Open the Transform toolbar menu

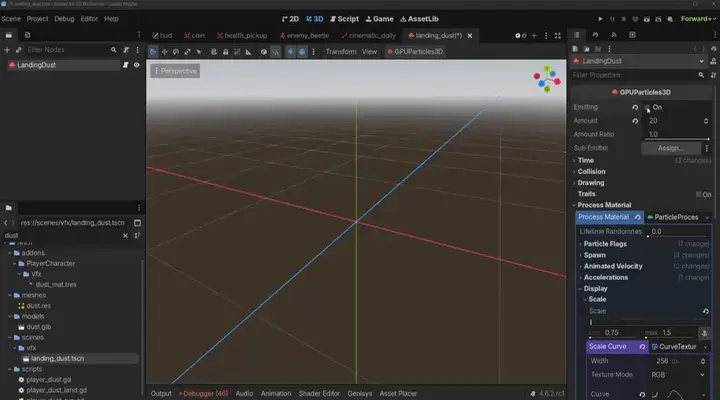pyautogui.click(x=341, y=52)
